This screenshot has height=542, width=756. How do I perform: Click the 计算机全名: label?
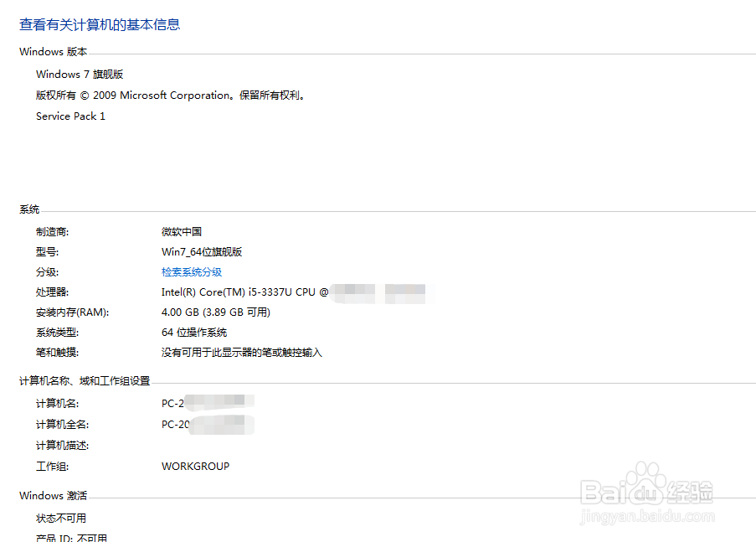[x=62, y=425]
